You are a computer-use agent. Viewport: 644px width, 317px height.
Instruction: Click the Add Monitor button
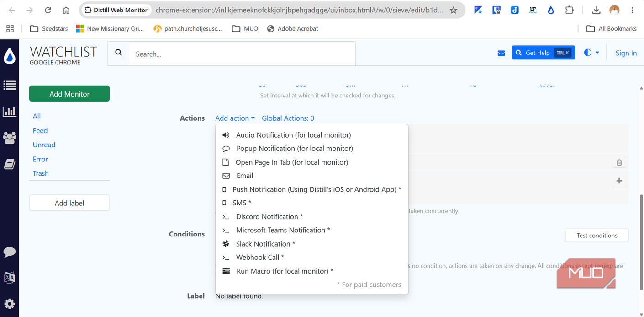69,94
